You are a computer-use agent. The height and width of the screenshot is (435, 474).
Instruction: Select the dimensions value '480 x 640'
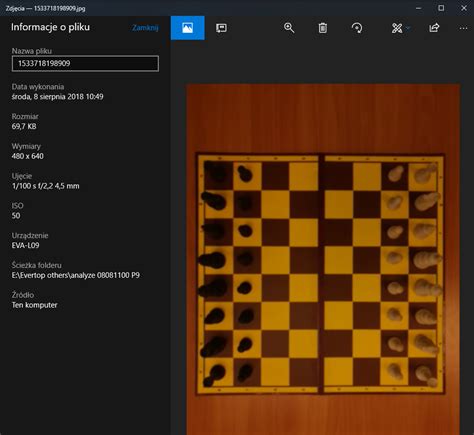28,156
